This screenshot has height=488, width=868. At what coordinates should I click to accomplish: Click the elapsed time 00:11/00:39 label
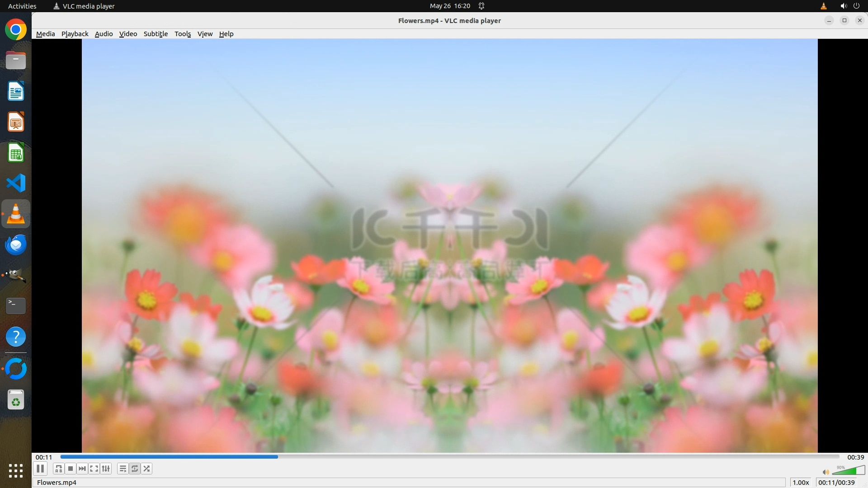836,483
